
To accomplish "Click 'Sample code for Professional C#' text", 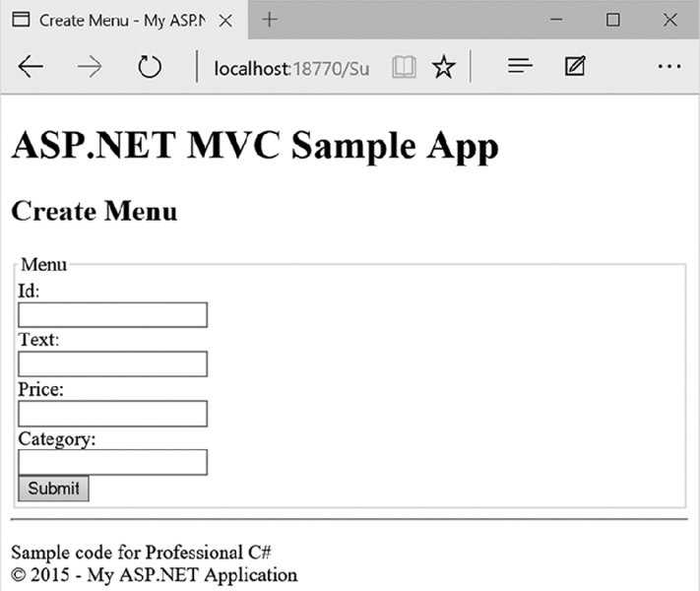I will (141, 553).
